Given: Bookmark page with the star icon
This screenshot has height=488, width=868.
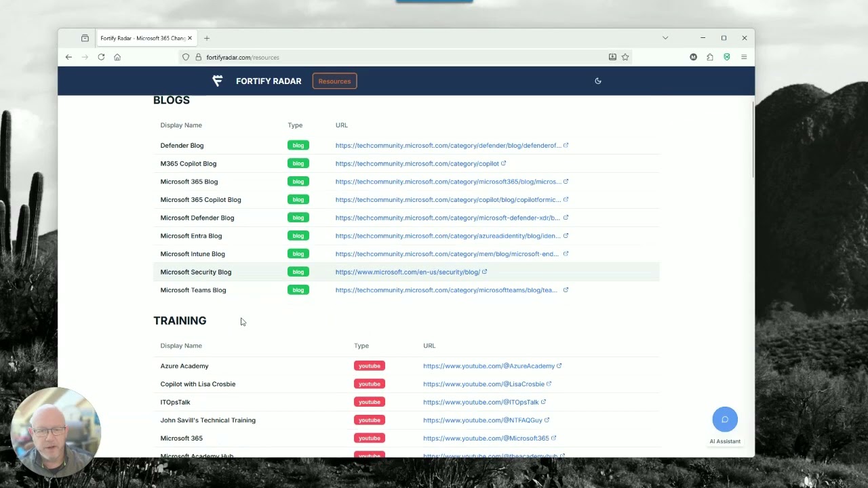Looking at the screenshot, I should 625,57.
